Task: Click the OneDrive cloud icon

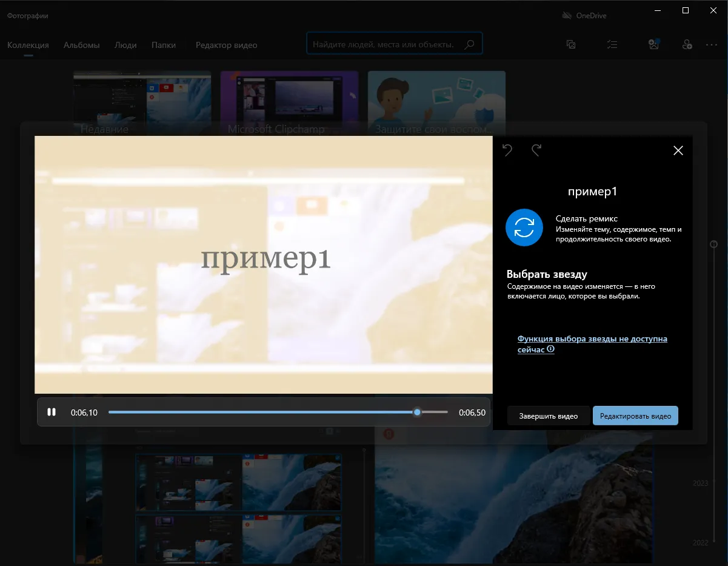Action: pyautogui.click(x=567, y=15)
